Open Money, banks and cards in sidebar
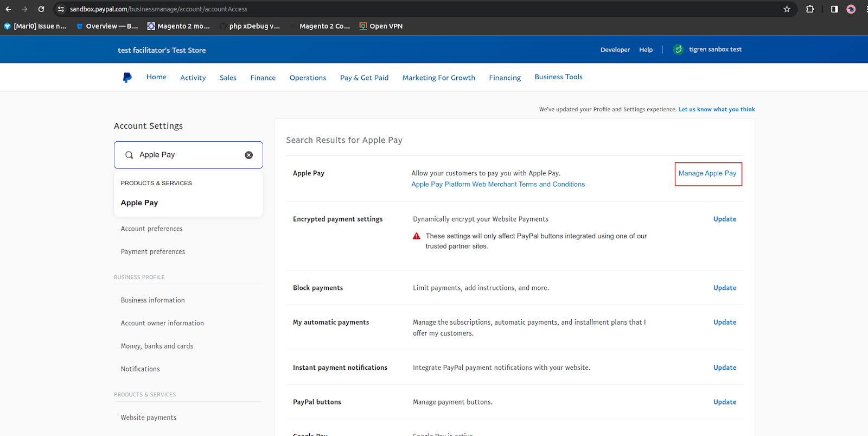This screenshot has width=868, height=436. coord(157,346)
